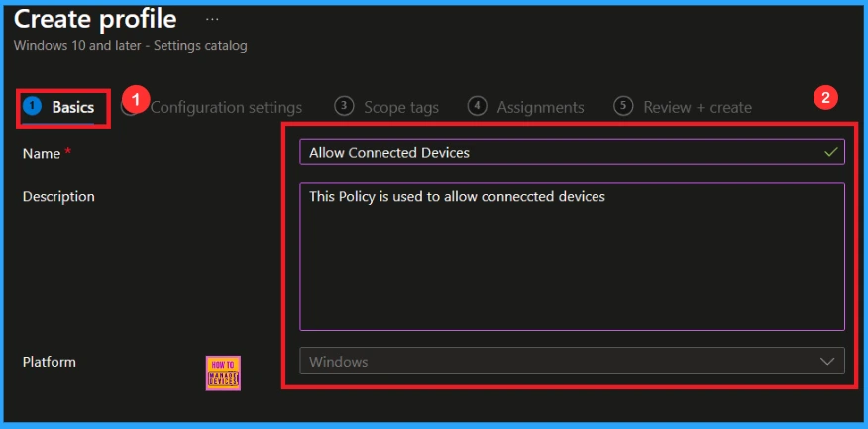
Task: Click the step 3 circle icon
Action: coord(344,106)
